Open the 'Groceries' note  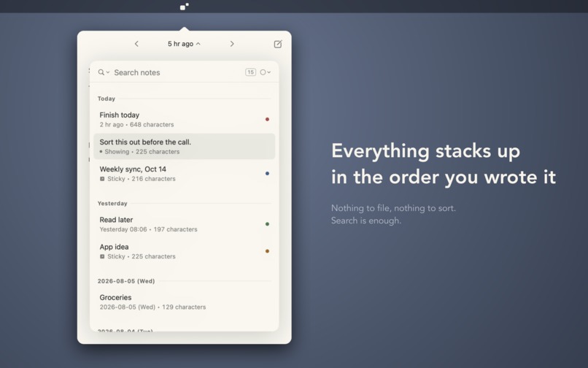(184, 302)
